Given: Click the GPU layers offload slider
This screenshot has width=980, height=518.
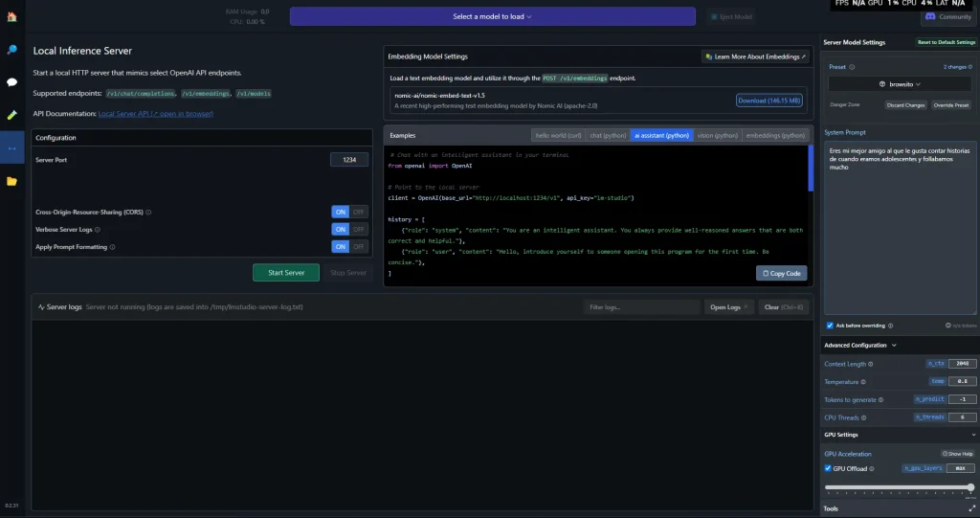Looking at the screenshot, I should tap(900, 487).
